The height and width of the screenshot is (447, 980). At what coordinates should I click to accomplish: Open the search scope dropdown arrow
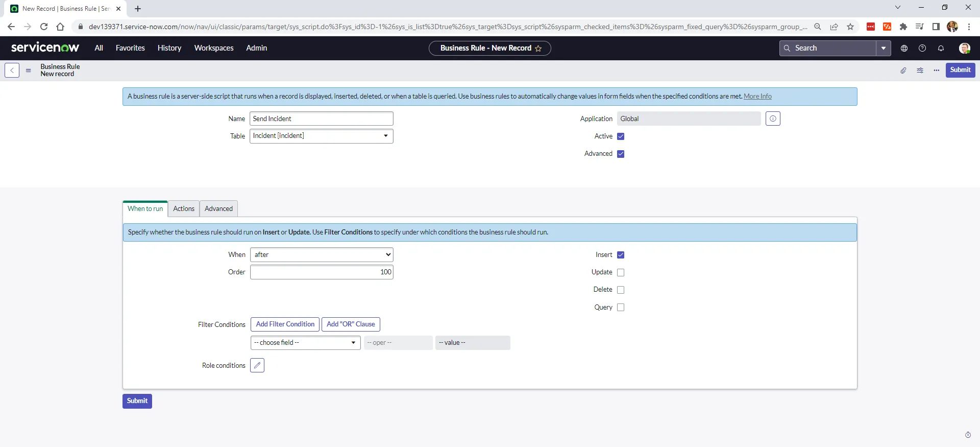point(884,48)
